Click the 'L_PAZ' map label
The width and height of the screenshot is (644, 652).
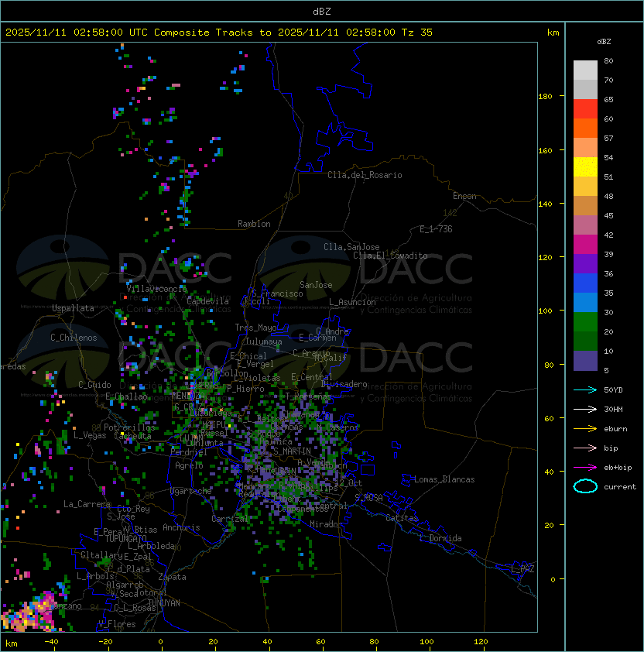point(522,569)
